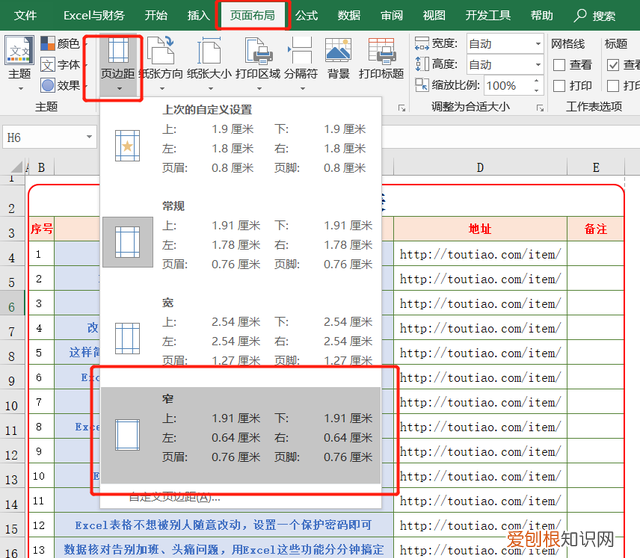
Task: Open the 主题 themes button
Action: point(19,63)
